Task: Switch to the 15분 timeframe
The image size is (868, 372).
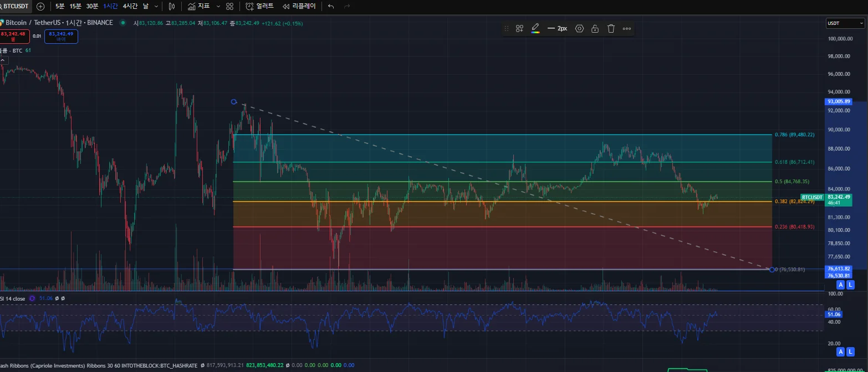Action: tap(75, 7)
